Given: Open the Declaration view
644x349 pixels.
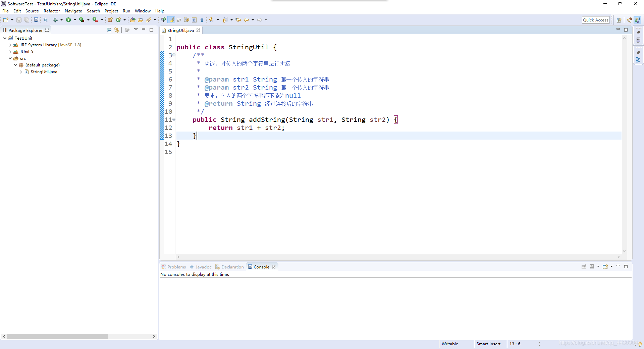Looking at the screenshot, I should 232,267.
